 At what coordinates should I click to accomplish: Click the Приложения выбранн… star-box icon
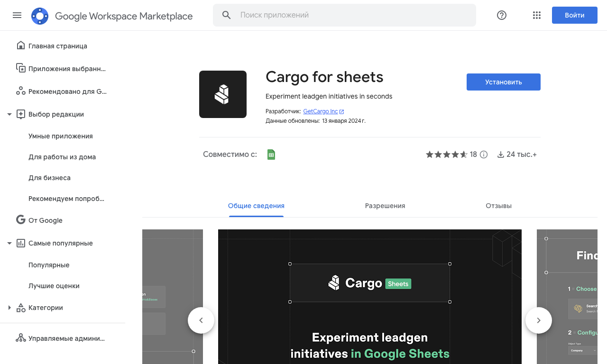[21, 68]
